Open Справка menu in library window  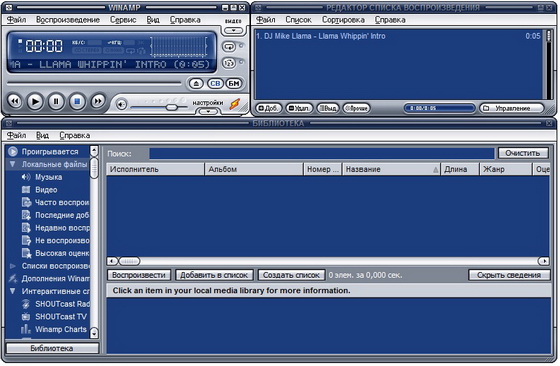click(75, 135)
